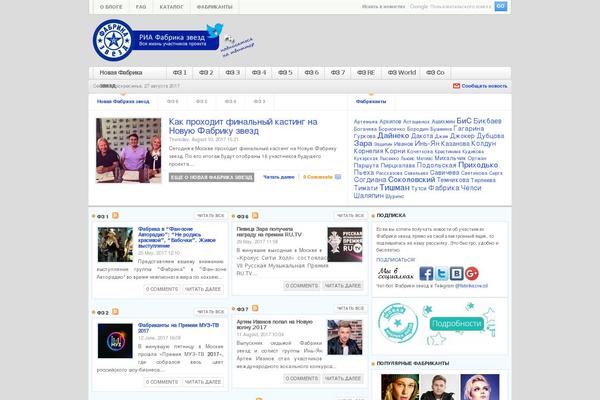Viewport: 600px width, 400px height.
Task: Open article Артем Иванов попал на Новую волну
Action: click(x=275, y=325)
